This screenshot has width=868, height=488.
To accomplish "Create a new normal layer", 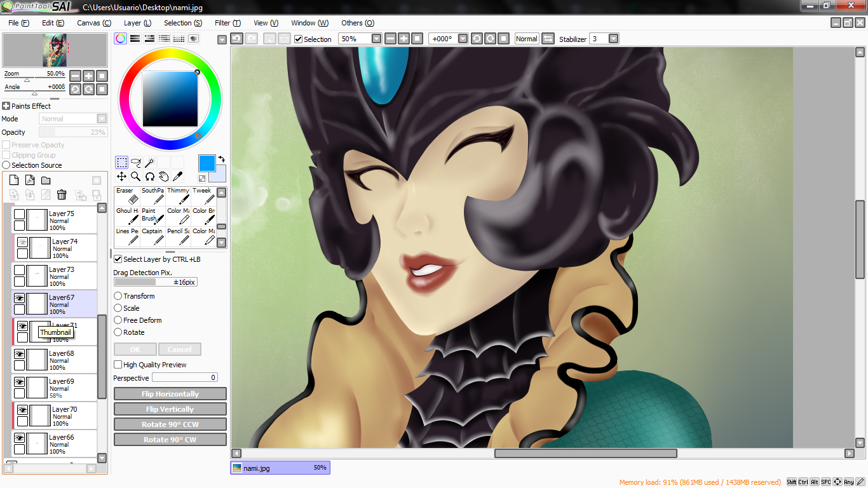I will click(x=14, y=180).
